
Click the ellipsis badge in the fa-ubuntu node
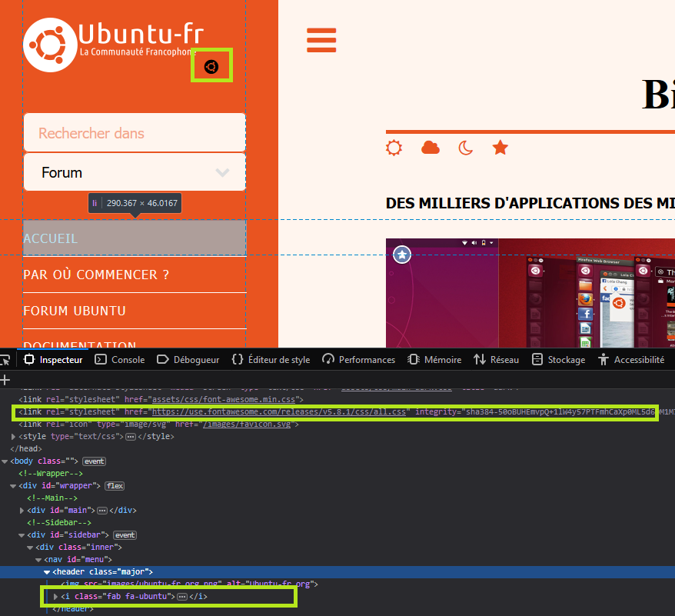pyautogui.click(x=182, y=597)
